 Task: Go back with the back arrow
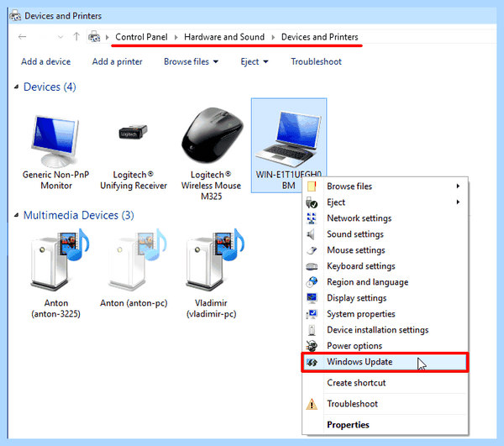tap(22, 37)
